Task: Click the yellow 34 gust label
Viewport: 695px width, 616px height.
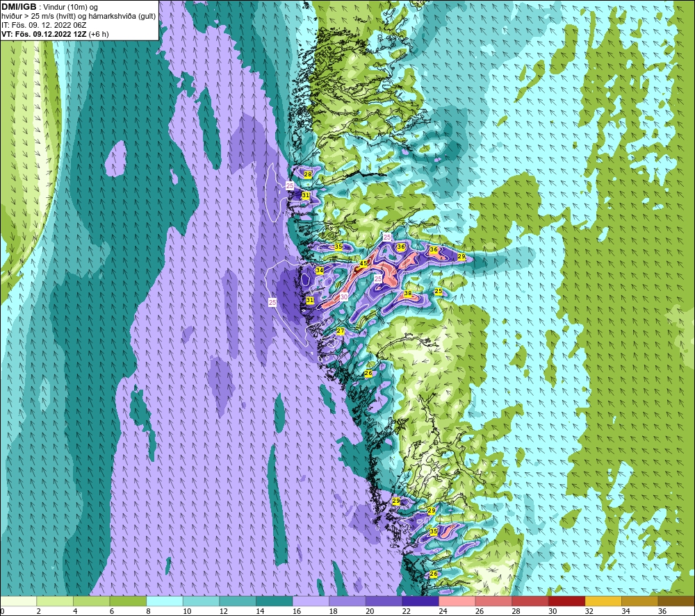Action: [319, 270]
